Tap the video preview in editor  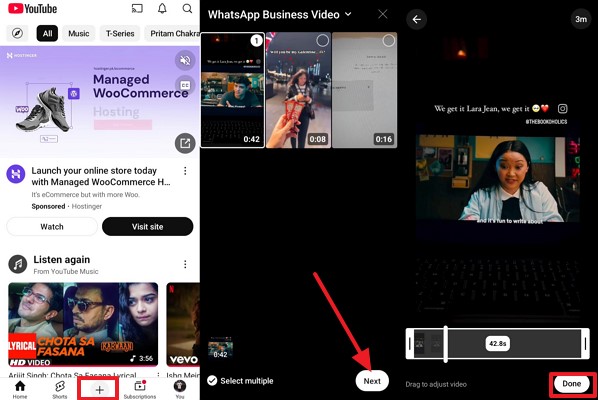[498, 178]
